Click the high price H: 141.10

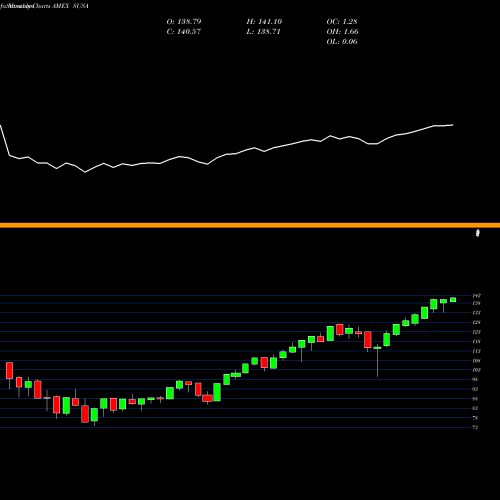click(x=264, y=22)
